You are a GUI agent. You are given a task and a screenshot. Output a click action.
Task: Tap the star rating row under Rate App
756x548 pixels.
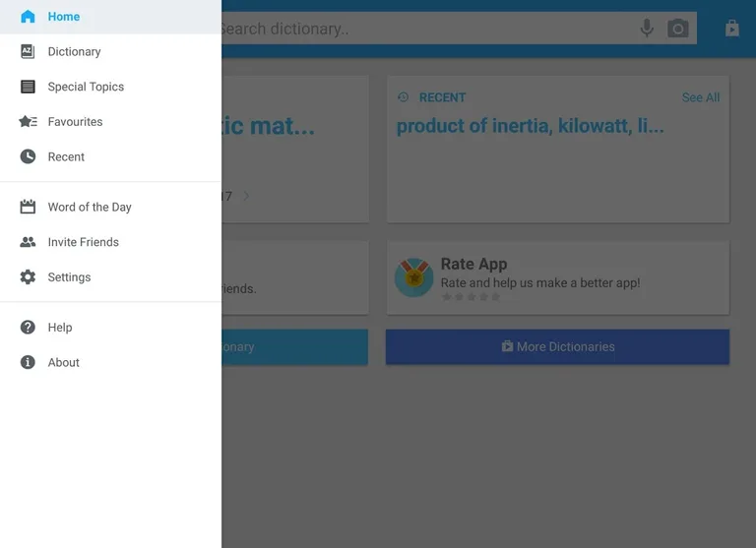point(471,297)
